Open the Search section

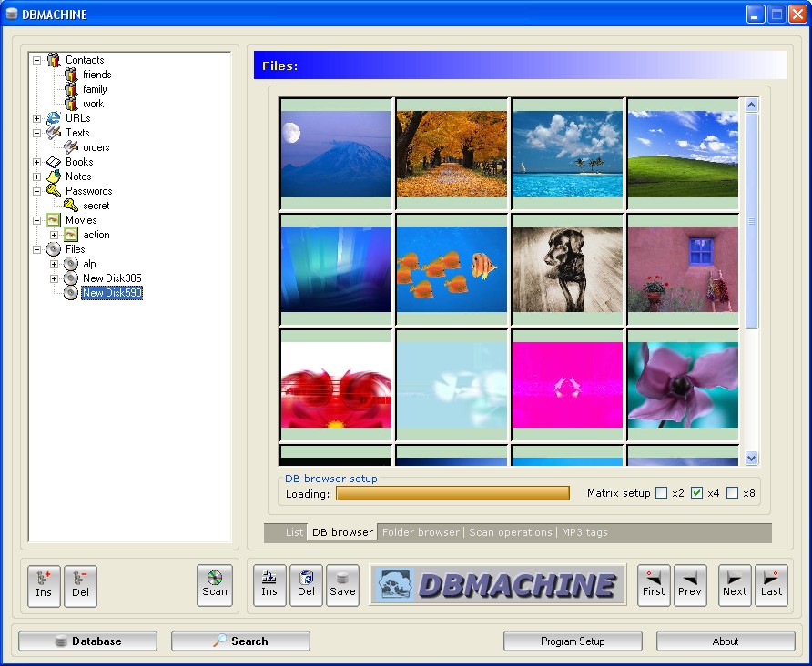[241, 641]
